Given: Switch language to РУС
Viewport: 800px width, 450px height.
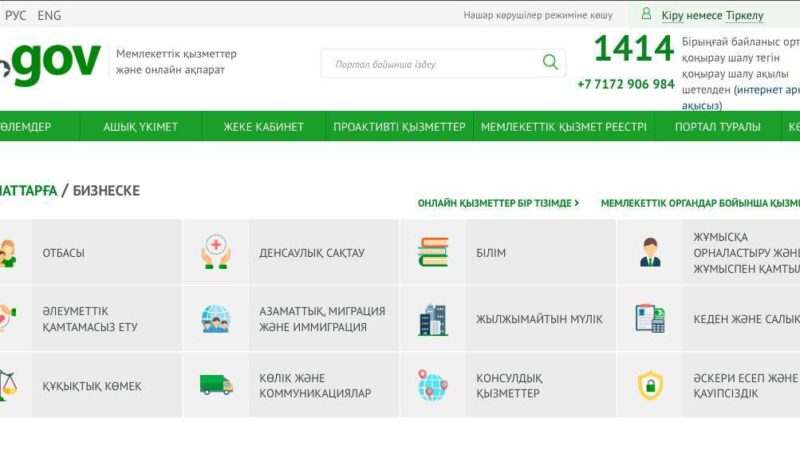Looking at the screenshot, I should 15,15.
